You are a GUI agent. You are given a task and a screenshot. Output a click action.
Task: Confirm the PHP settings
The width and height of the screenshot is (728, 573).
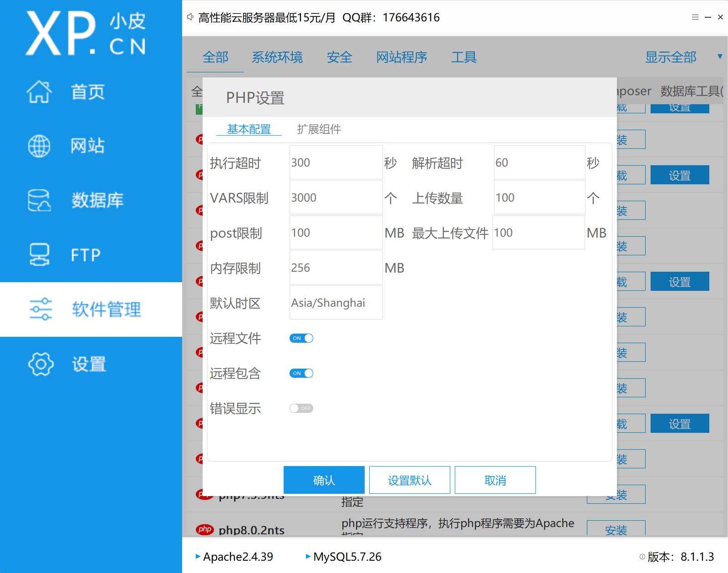(324, 480)
